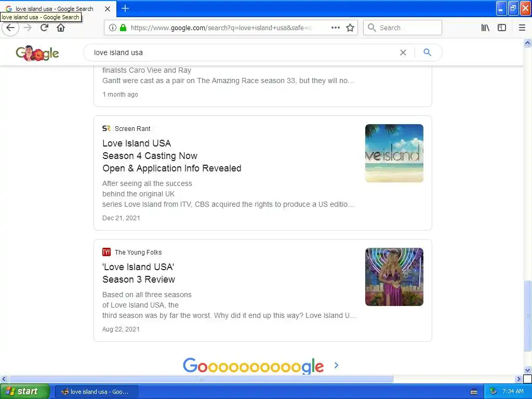Click the Google doodle logo
This screenshot has width=532, height=399.
pyautogui.click(x=37, y=53)
